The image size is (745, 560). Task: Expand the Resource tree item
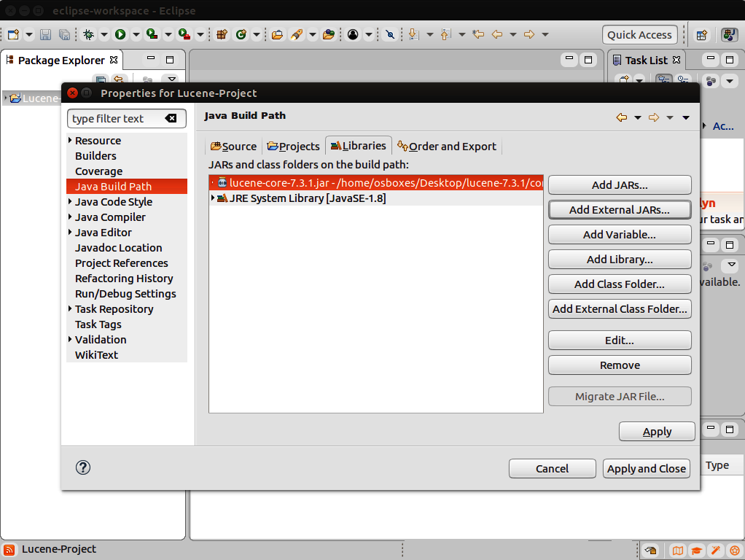point(70,141)
